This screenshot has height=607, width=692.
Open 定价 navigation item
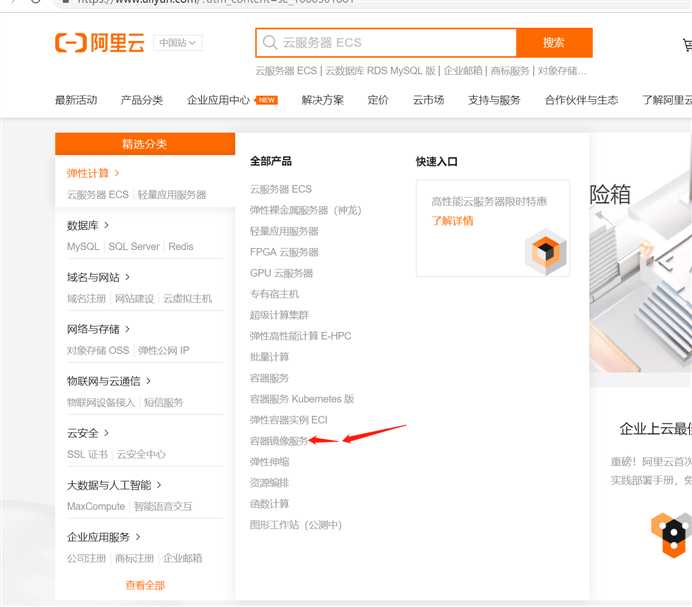(378, 100)
